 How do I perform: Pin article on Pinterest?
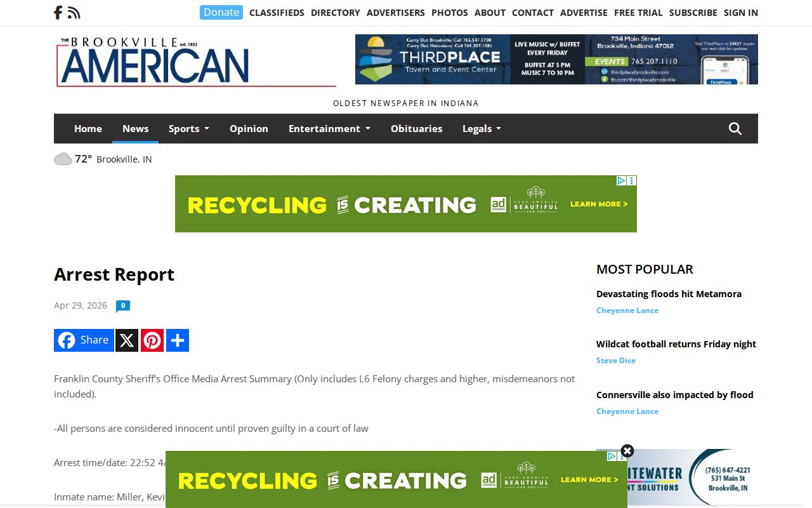152,340
